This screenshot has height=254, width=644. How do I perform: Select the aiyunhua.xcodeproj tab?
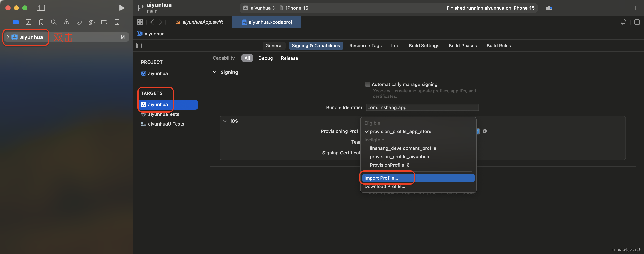(x=267, y=22)
